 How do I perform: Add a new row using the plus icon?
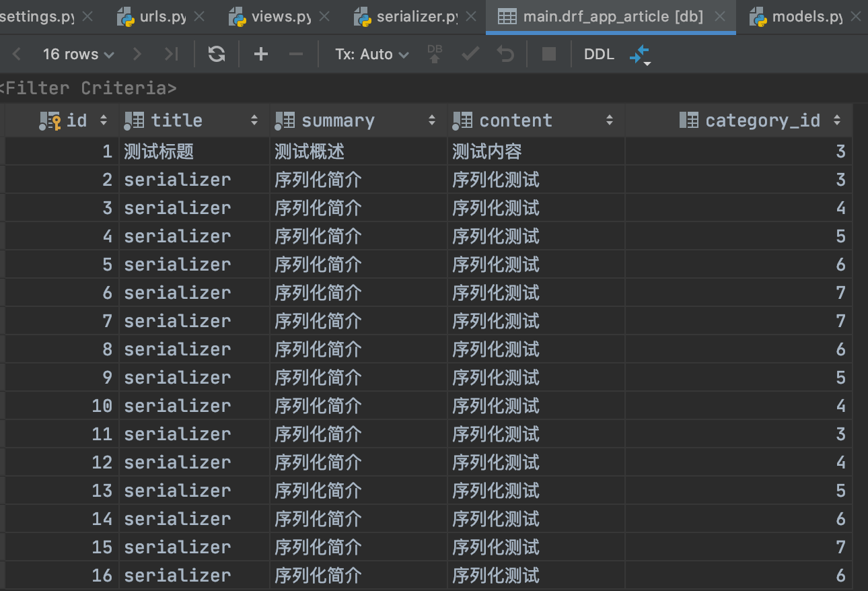(261, 54)
